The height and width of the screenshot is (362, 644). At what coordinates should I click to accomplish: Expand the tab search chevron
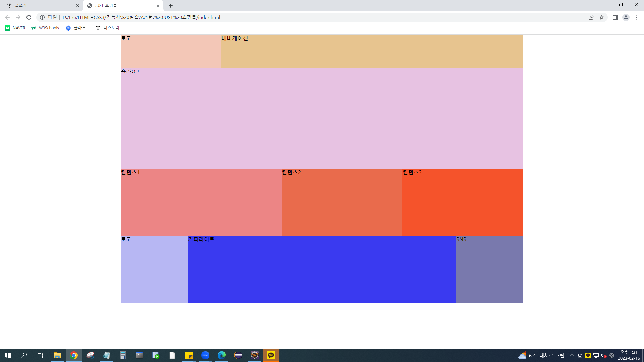(590, 5)
